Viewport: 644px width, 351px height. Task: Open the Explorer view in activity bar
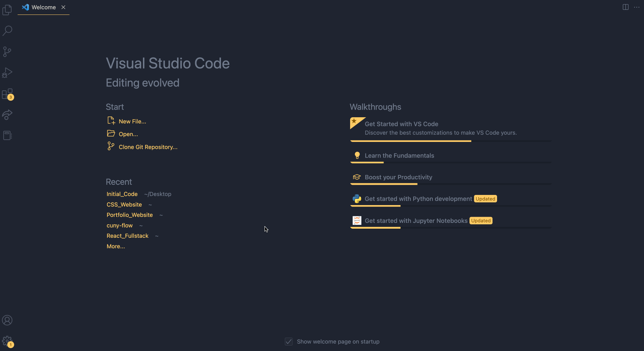click(x=7, y=10)
